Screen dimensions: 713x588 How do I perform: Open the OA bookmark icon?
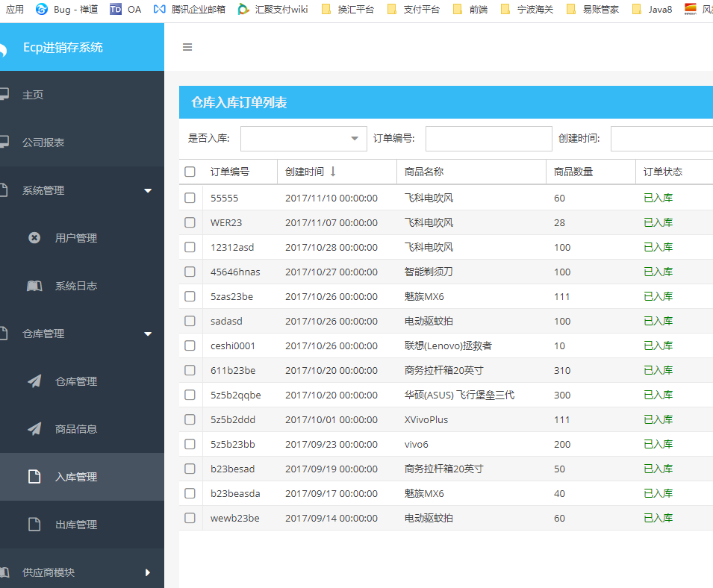click(x=116, y=9)
